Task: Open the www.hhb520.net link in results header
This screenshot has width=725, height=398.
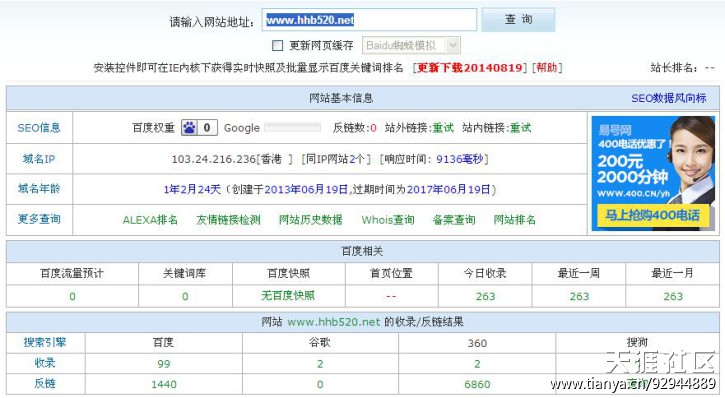Action: click(x=334, y=322)
